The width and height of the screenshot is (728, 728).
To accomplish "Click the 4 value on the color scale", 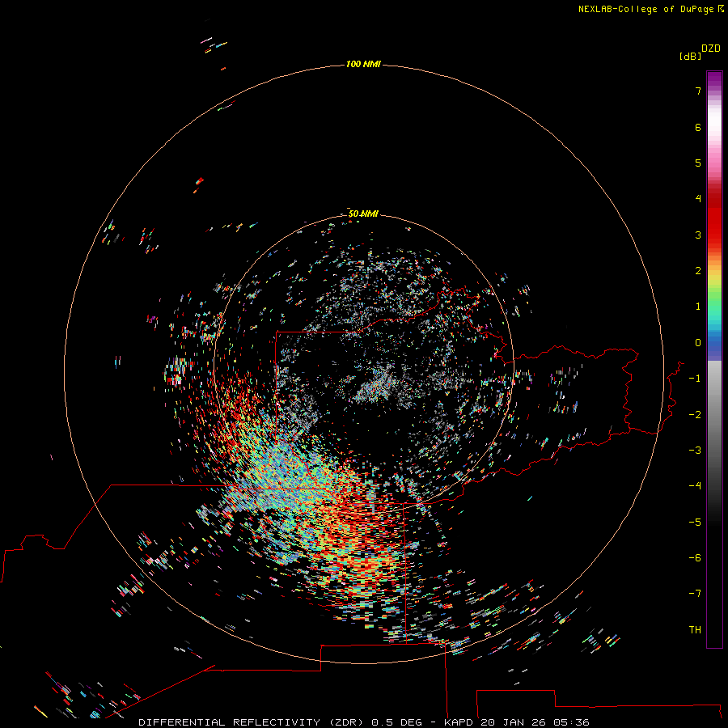I will coord(698,198).
